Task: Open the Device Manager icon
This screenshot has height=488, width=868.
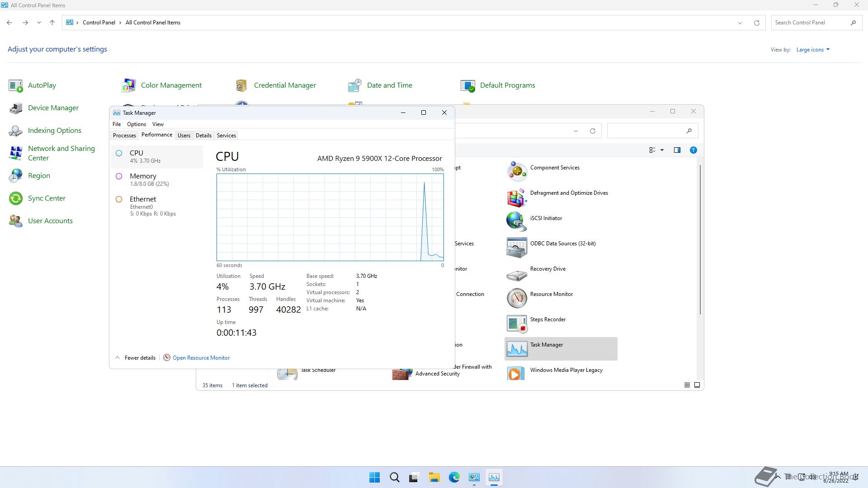Action: pos(16,108)
